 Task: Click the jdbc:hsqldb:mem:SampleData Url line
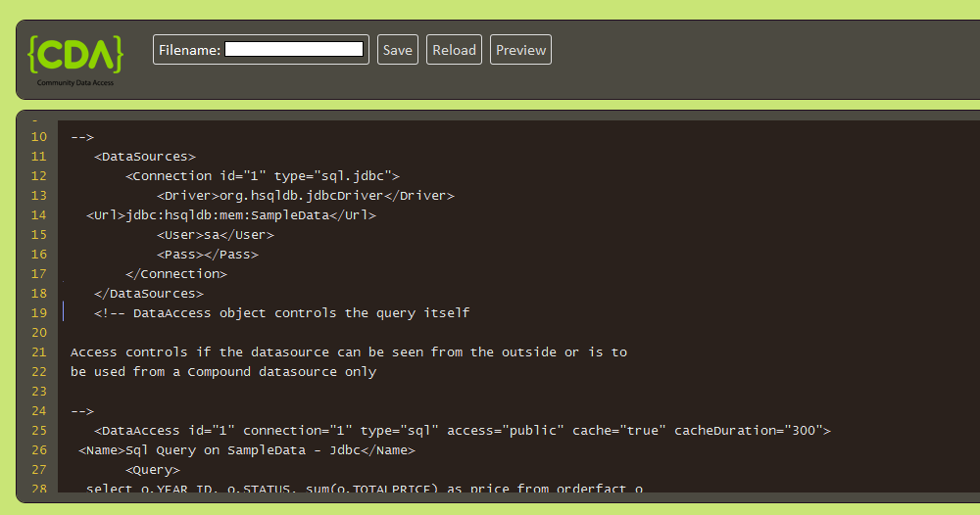(x=231, y=215)
